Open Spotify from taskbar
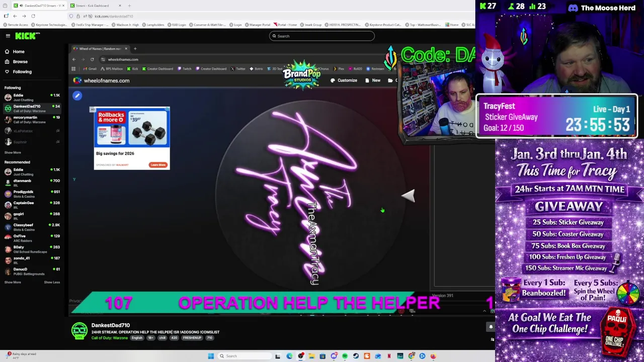Image resolution: width=644 pixels, height=362 pixels. (345, 356)
